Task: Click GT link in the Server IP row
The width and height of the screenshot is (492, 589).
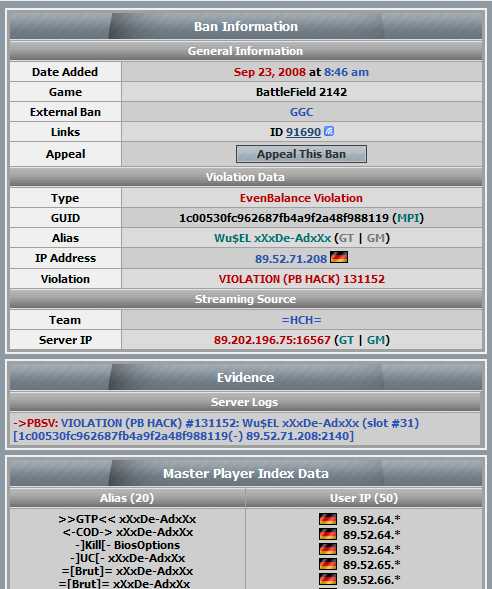Action: pos(346,340)
